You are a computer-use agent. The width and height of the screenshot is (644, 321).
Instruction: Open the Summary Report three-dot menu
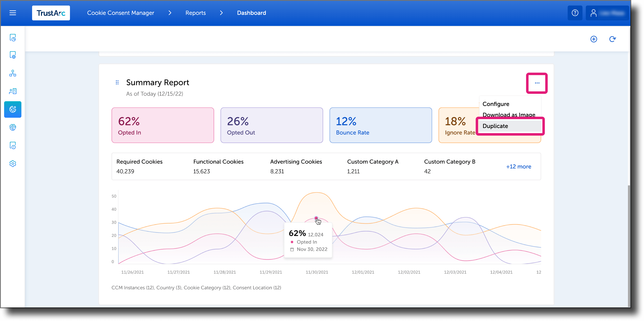pyautogui.click(x=537, y=83)
